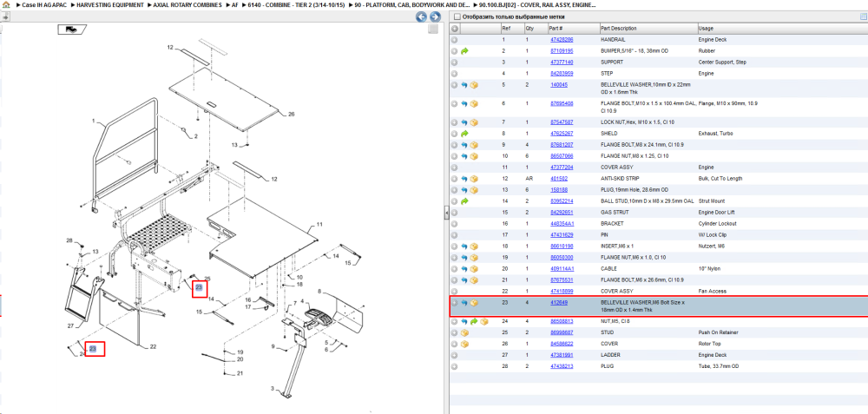
Task: Click package icon for INSERT M6 row
Action: 474,246
